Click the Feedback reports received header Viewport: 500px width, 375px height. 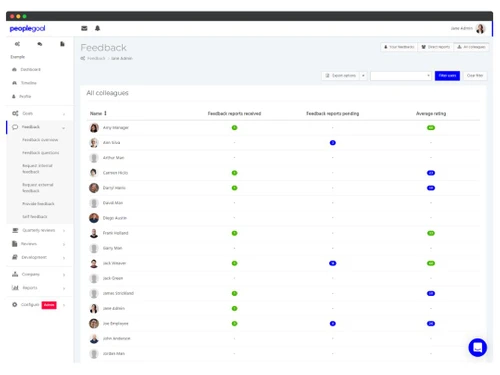click(234, 114)
